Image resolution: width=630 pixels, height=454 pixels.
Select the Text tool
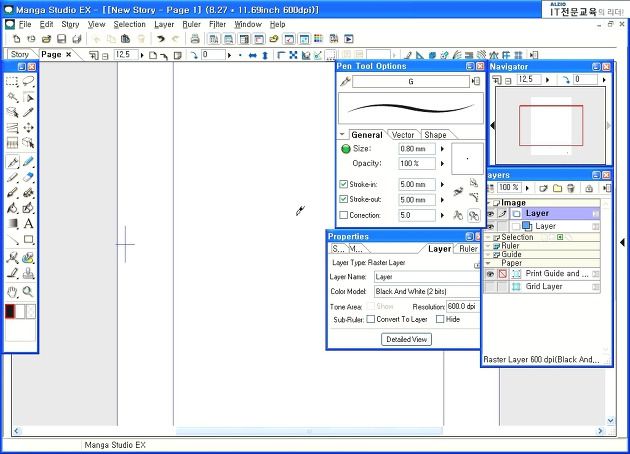pyautogui.click(x=28, y=224)
